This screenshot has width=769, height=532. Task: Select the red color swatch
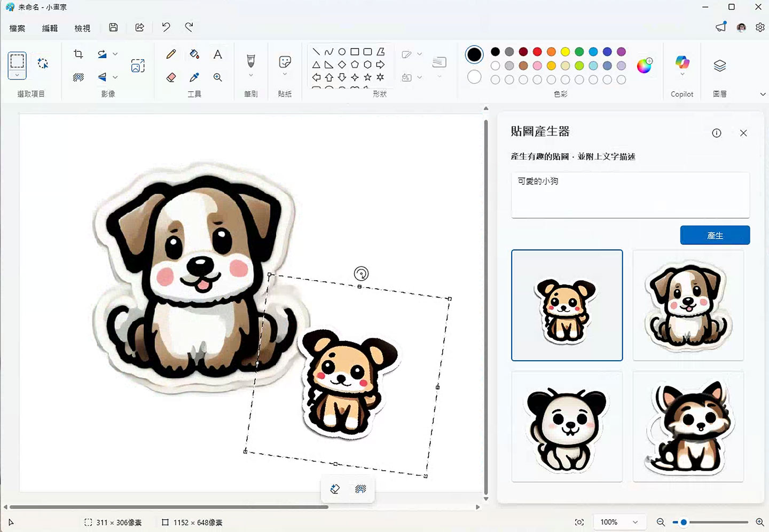click(537, 52)
